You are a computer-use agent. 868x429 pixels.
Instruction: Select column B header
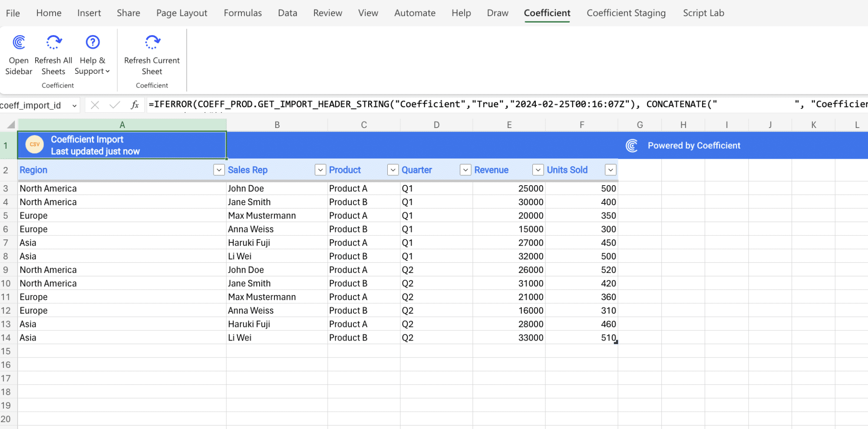click(x=277, y=125)
